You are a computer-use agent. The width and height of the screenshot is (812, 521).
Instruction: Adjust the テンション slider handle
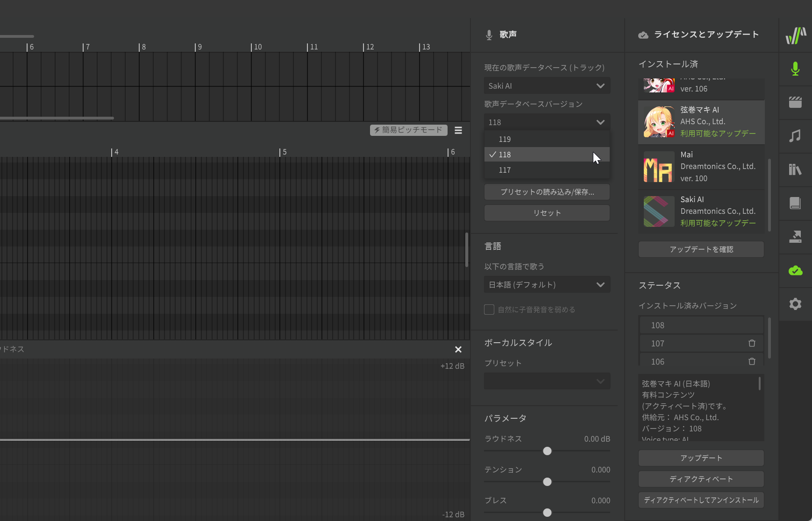(547, 482)
